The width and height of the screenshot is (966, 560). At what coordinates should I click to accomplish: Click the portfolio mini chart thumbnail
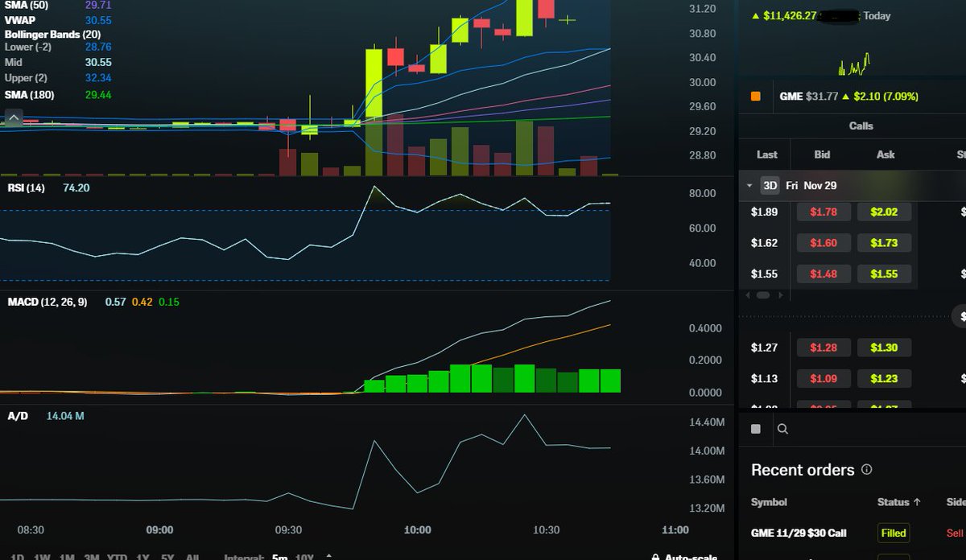coord(854,64)
